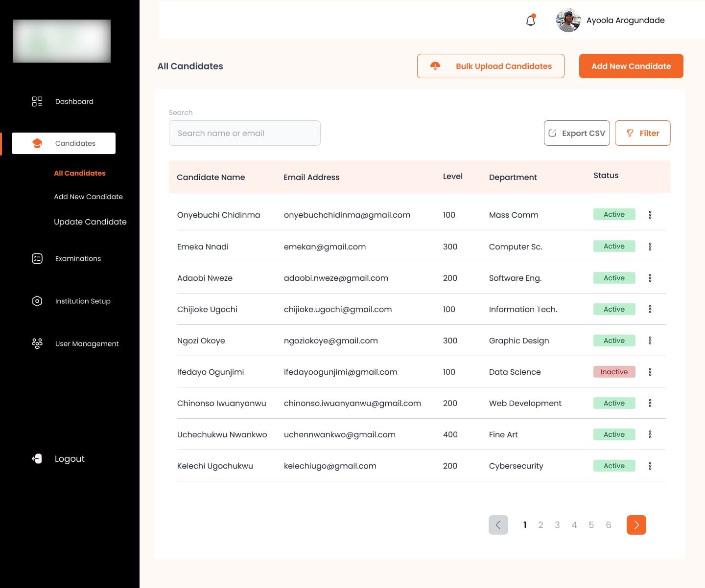This screenshot has height=588, width=705.
Task: Click the Inactive status badge for Ifedayo
Action: 614,372
